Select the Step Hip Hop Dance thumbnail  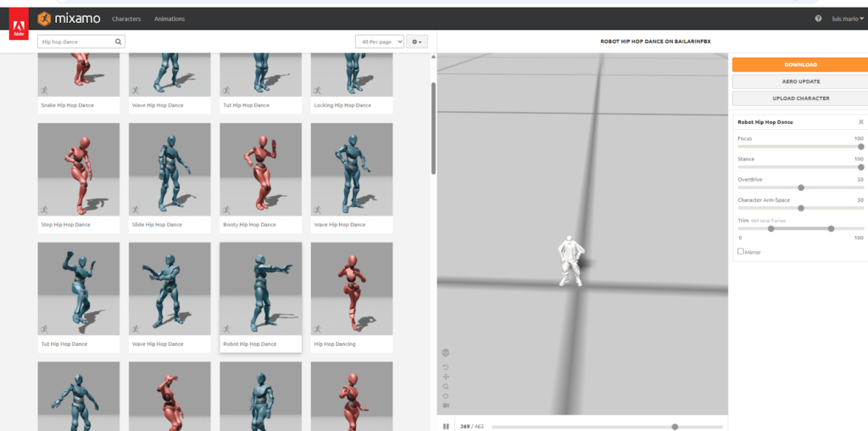(79, 169)
